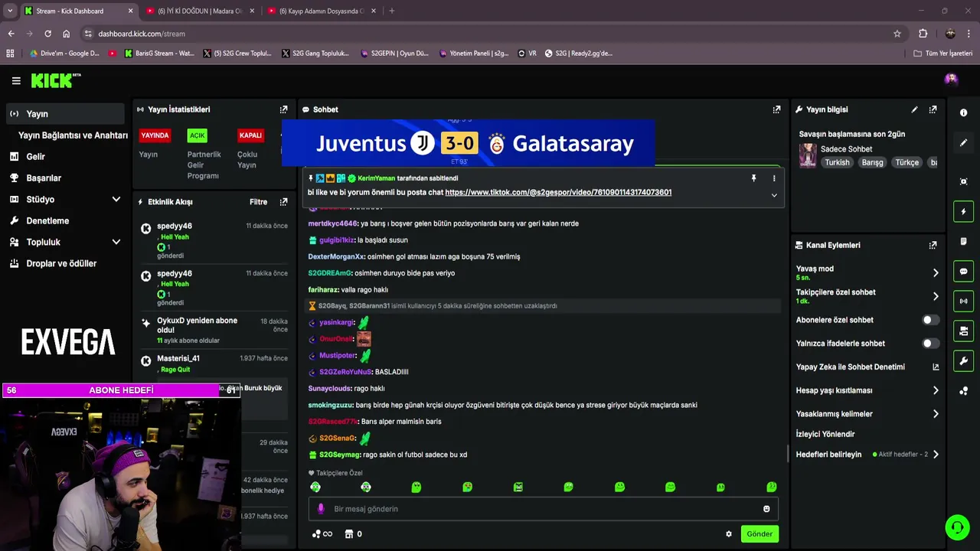Click the Turkish tag chip

837,162
